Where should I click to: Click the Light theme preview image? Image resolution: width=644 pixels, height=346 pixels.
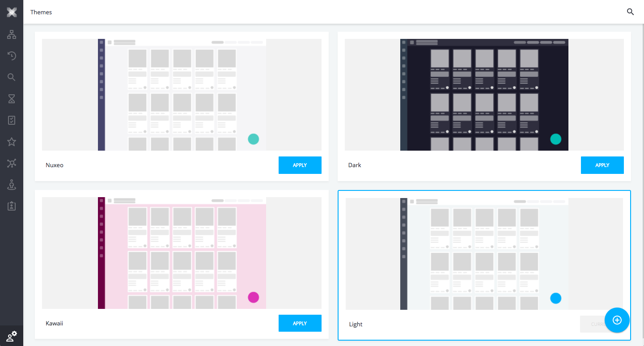coord(484,254)
